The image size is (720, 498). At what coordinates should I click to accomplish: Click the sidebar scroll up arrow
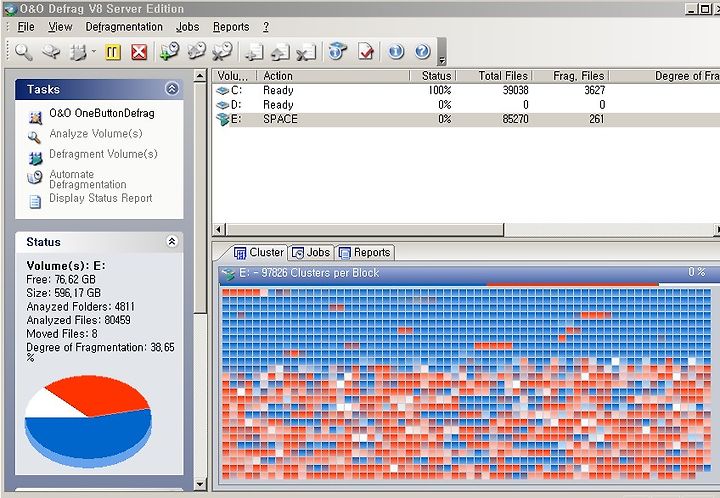pyautogui.click(x=200, y=76)
